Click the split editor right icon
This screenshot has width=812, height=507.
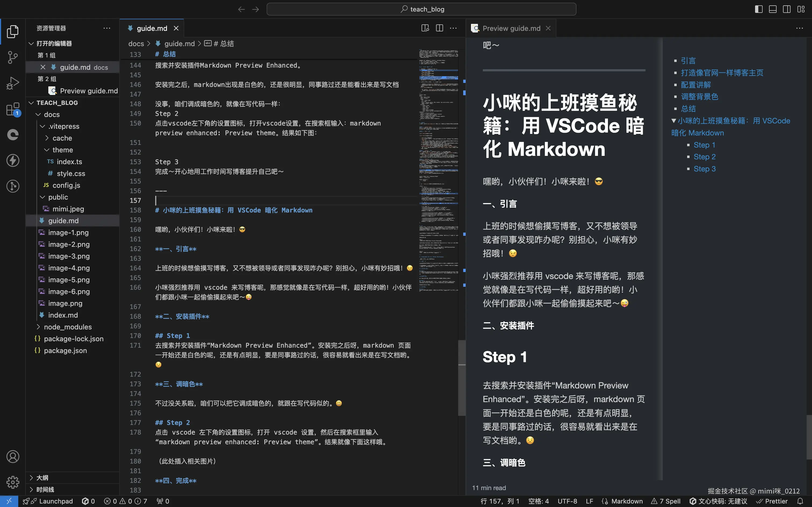click(439, 28)
